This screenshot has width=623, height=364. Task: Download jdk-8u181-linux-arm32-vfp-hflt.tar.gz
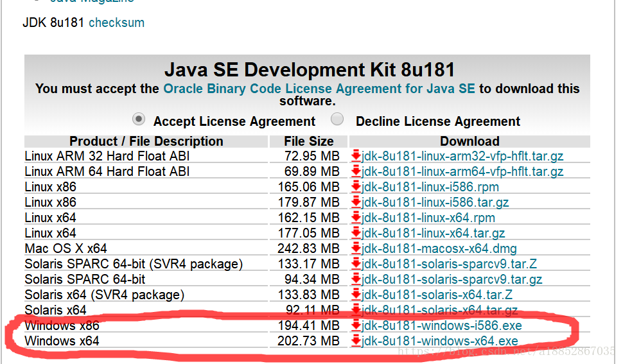click(x=462, y=156)
